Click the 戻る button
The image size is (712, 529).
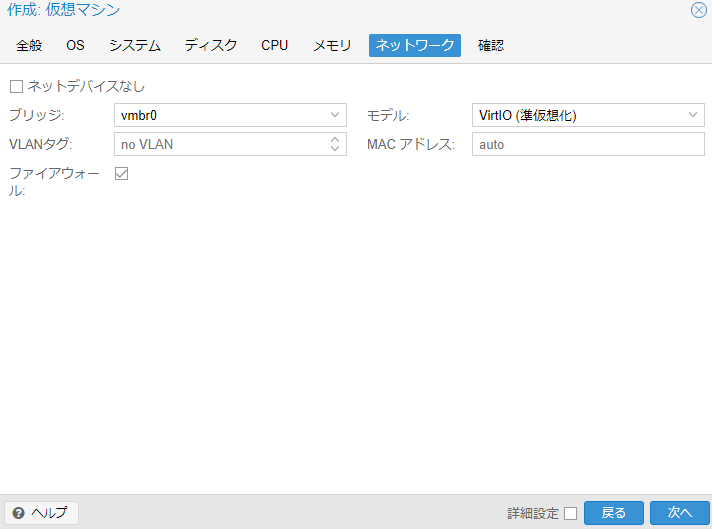pyautogui.click(x=613, y=513)
